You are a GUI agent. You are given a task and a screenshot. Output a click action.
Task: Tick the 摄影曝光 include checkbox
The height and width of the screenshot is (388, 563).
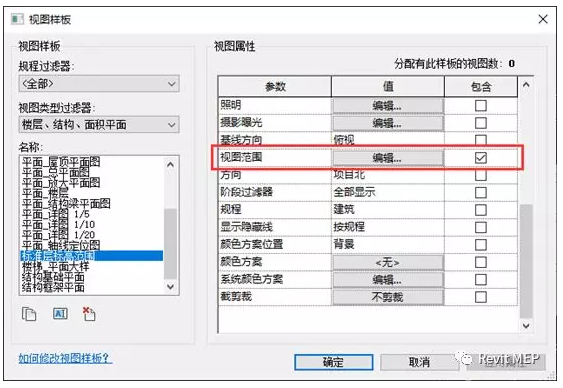click(x=481, y=123)
